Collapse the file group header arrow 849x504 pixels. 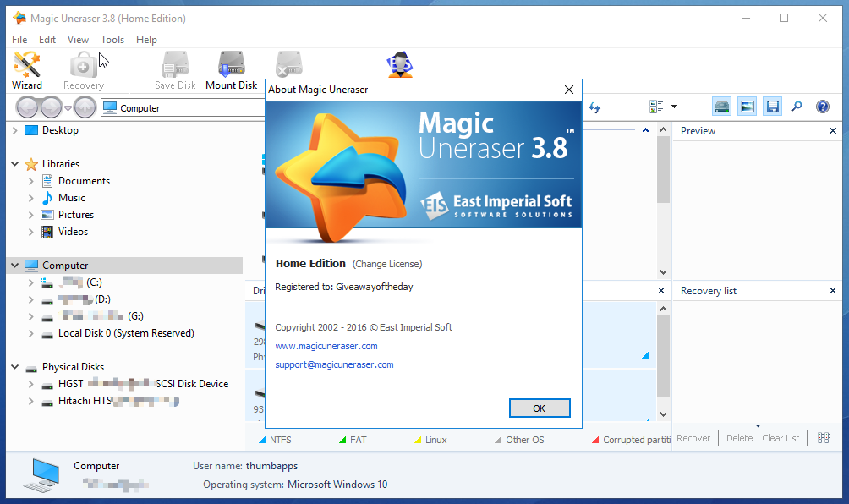645,130
